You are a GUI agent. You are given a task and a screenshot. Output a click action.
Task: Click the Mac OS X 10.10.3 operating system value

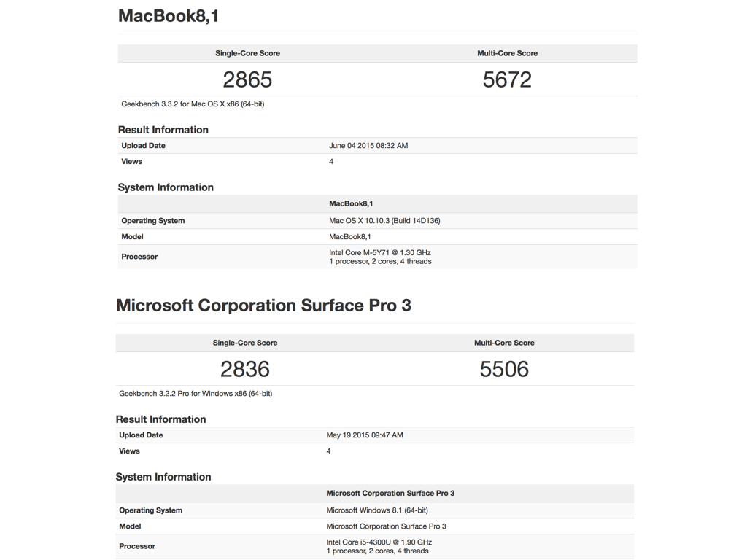[384, 221]
